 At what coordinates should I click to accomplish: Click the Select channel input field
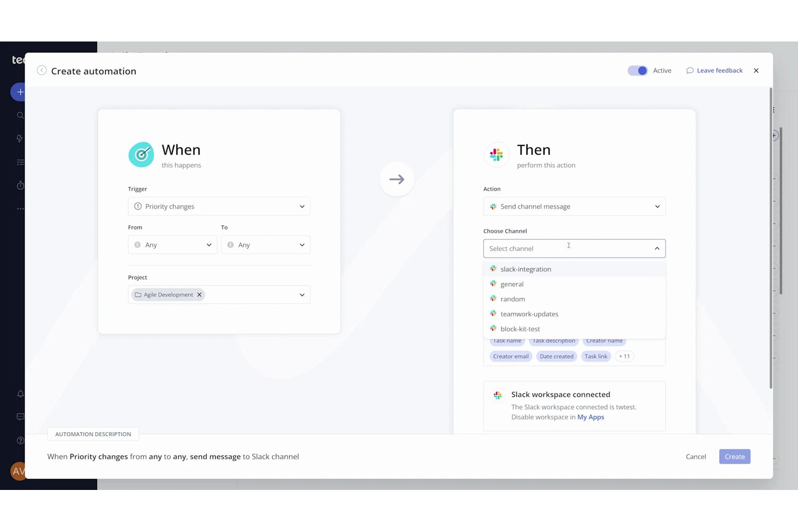(x=574, y=248)
